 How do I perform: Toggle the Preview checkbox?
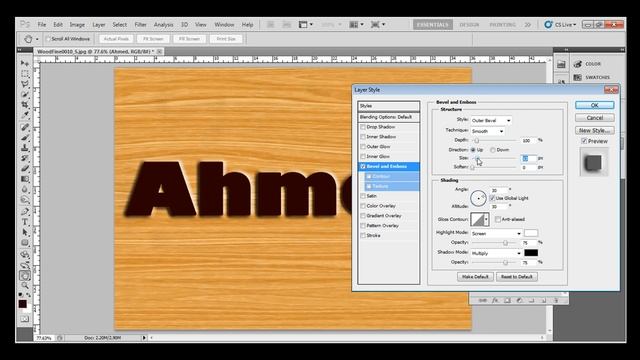tap(584, 141)
